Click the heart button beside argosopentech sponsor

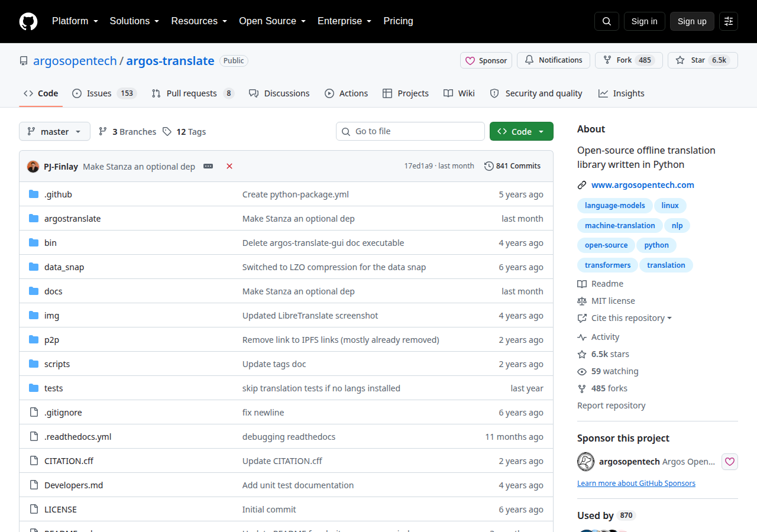point(730,462)
